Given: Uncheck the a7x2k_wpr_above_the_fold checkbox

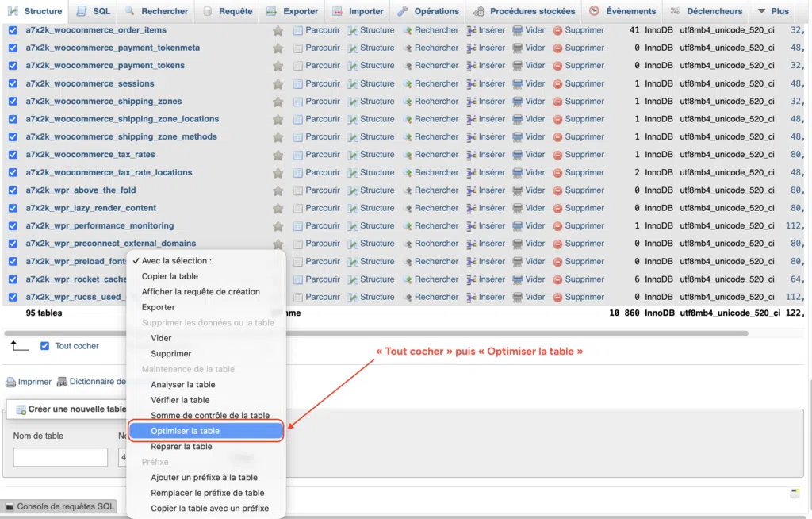Looking at the screenshot, I should click(x=13, y=190).
